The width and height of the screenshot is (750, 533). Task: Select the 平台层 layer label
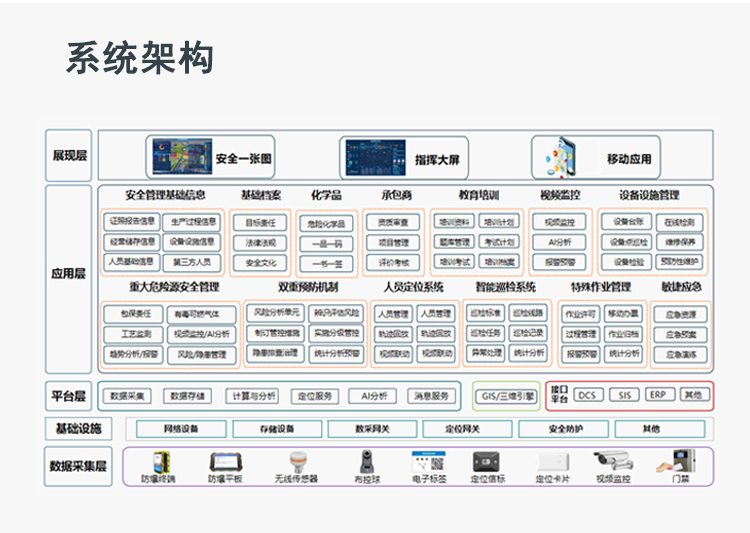pos(68,396)
